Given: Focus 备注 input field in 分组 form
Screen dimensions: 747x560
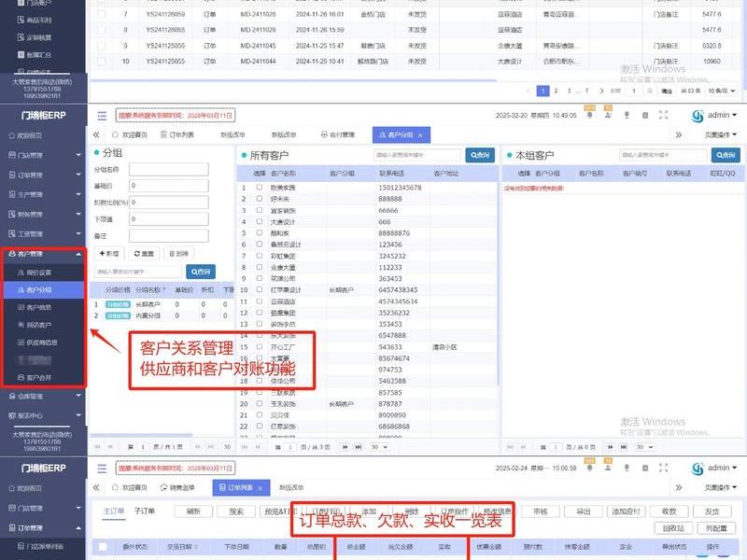Looking at the screenshot, I should coord(169,236).
